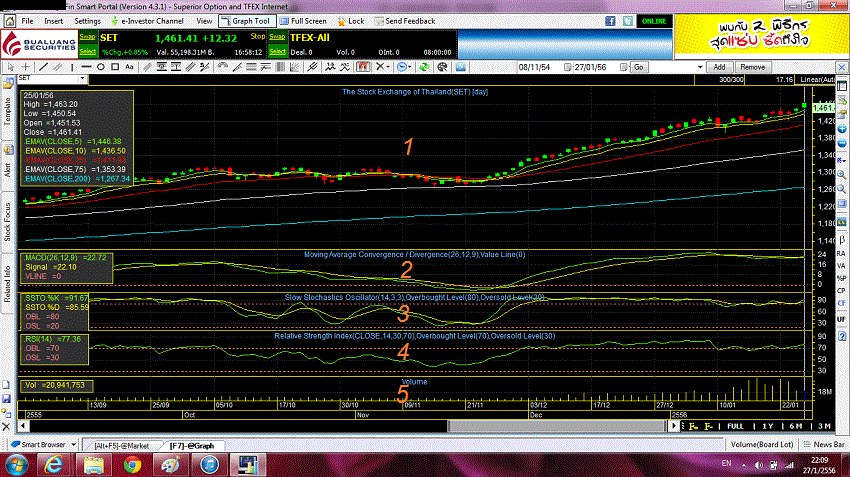Screen dimensions: 850x477
Task: Set chart range to 6M
Action: point(796,427)
